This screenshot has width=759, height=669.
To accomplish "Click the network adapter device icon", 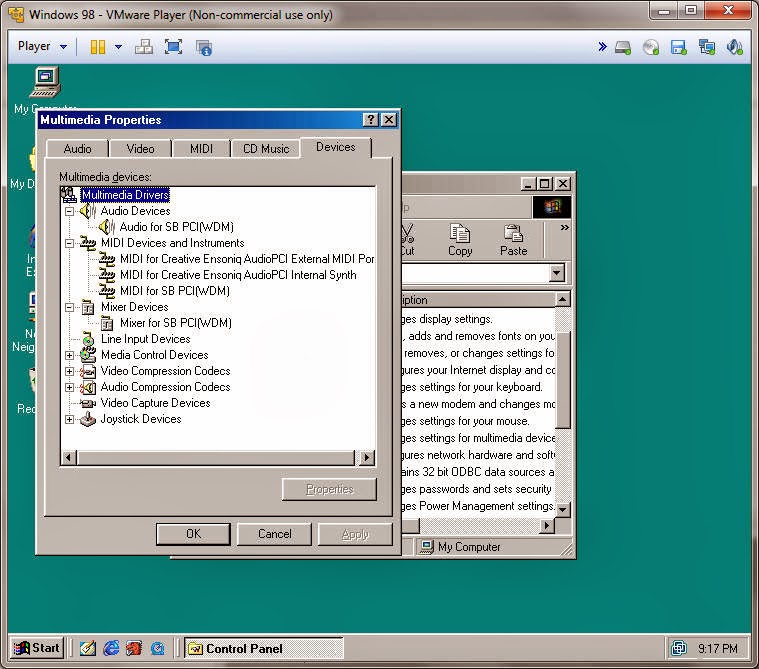I will 707,47.
